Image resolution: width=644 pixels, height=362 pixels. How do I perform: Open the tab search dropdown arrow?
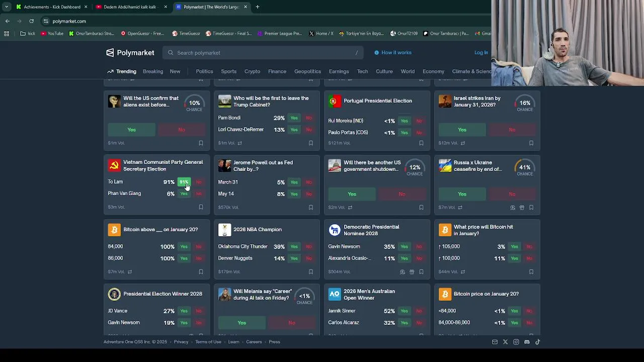coord(6,7)
